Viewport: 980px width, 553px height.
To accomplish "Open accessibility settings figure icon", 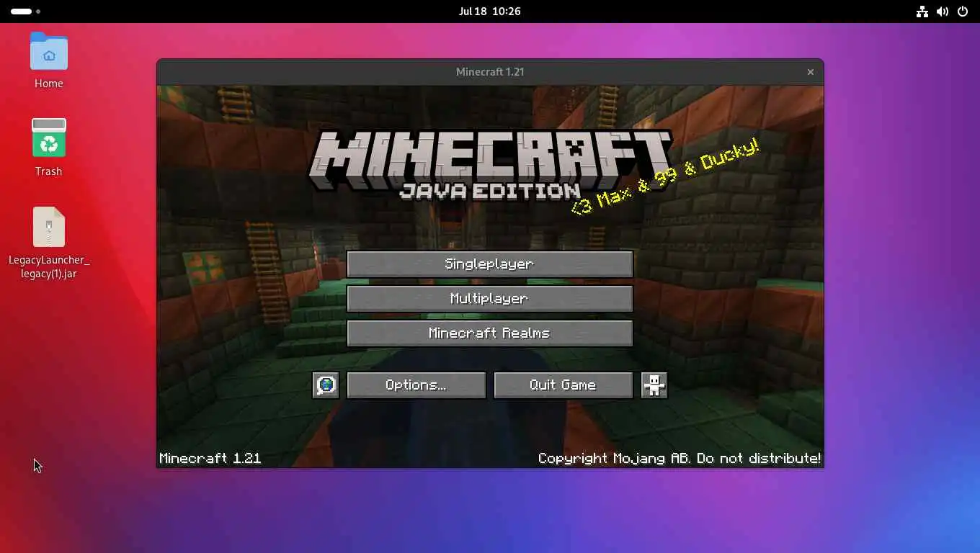I will tap(654, 385).
